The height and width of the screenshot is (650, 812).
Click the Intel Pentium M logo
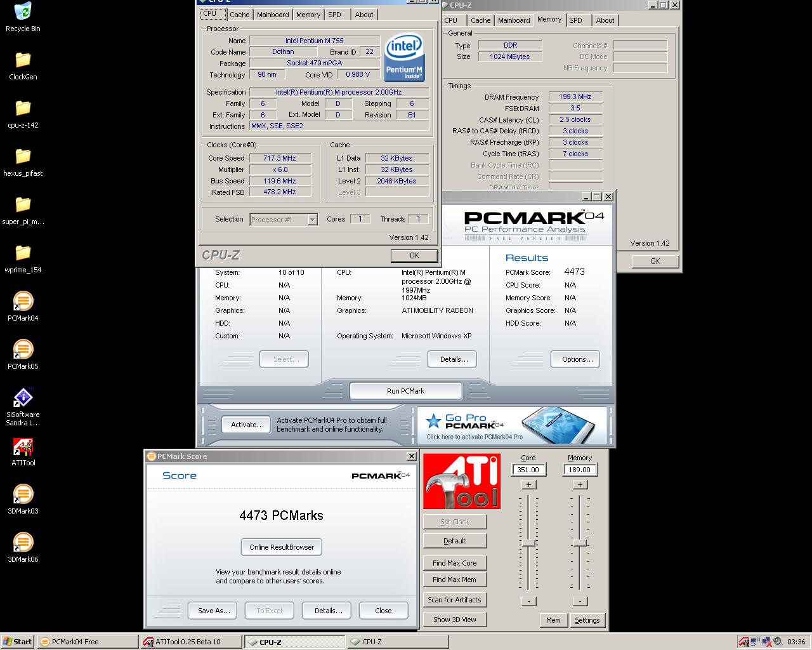click(x=404, y=58)
